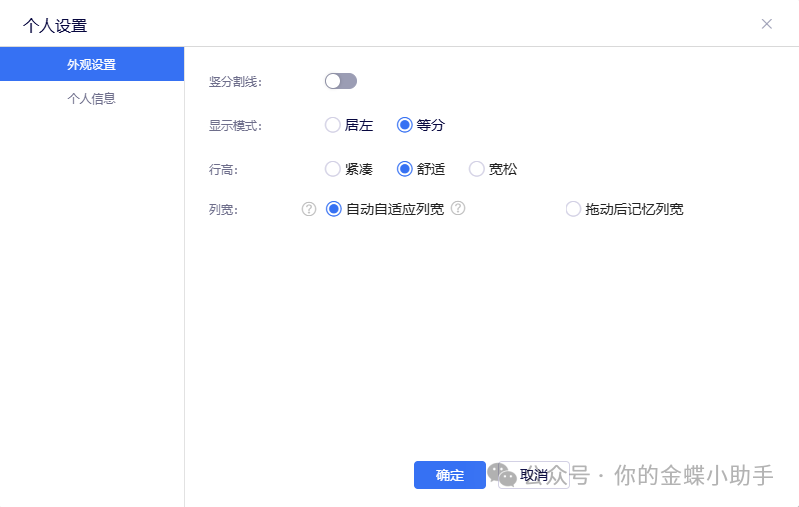Click the 列宽 field label

[x=223, y=210]
